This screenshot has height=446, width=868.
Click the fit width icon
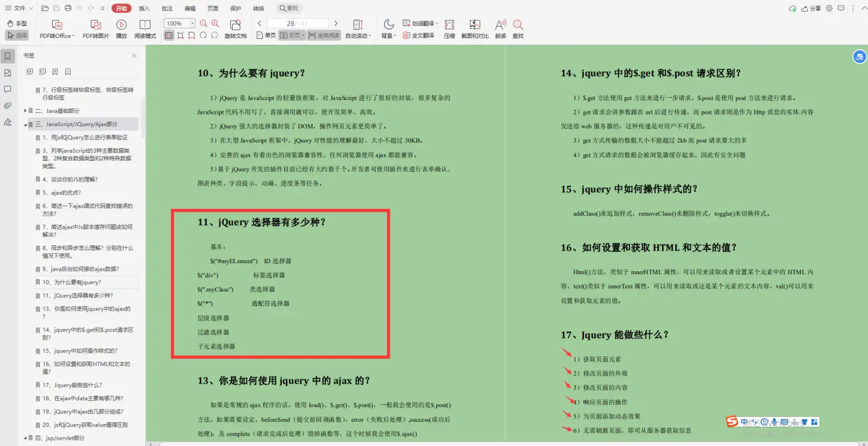pos(192,35)
